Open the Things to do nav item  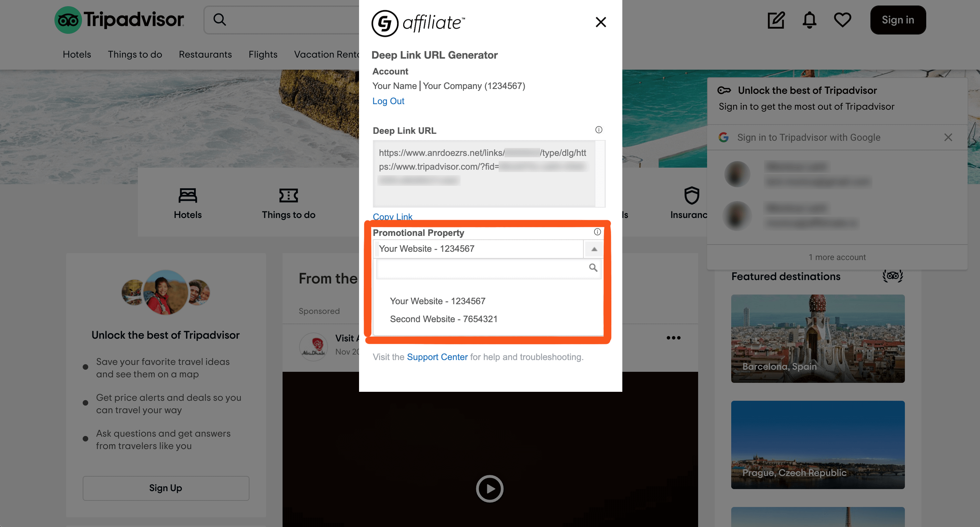tap(135, 54)
